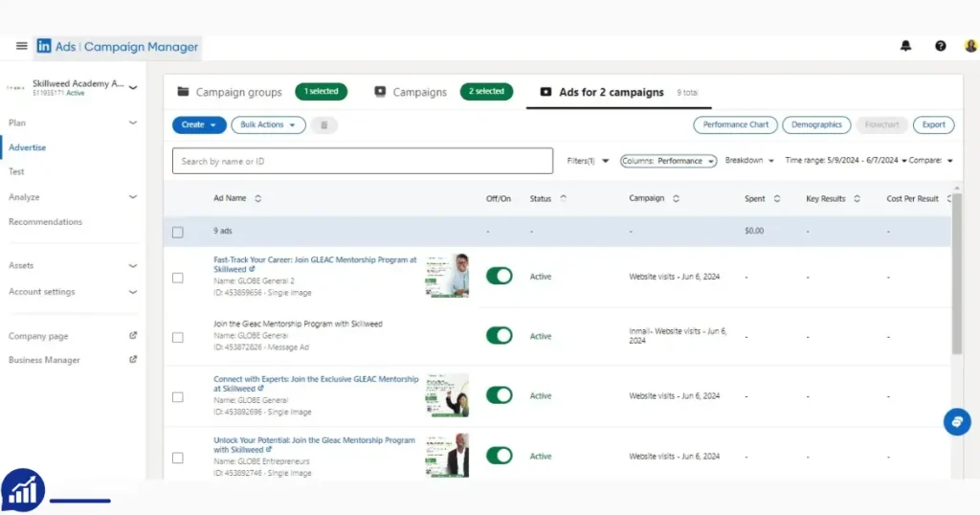Viewport: 980px width, 515px height.
Task: Open Connect with Experts ad link
Action: click(316, 384)
